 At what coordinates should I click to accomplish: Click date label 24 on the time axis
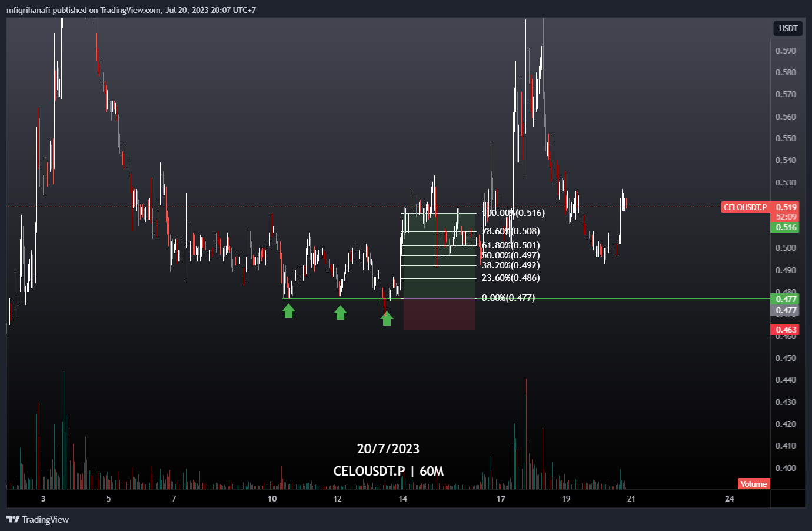[x=730, y=499]
